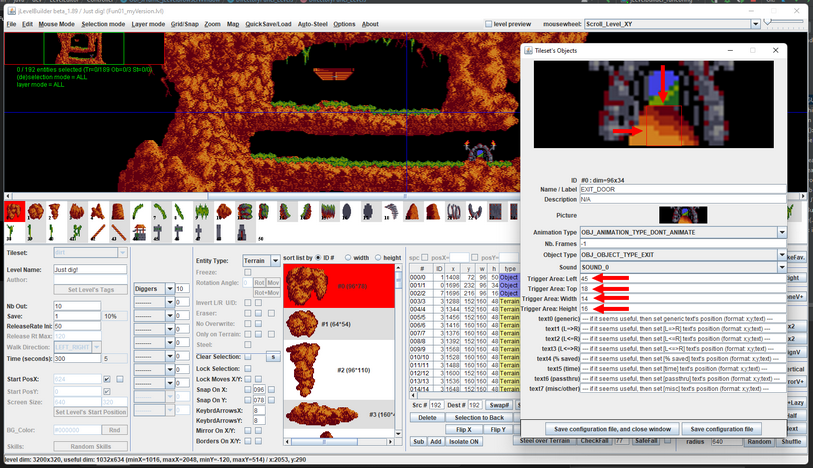Open the Grid/Snap menu
This screenshot has height=468, width=813.
185,24
